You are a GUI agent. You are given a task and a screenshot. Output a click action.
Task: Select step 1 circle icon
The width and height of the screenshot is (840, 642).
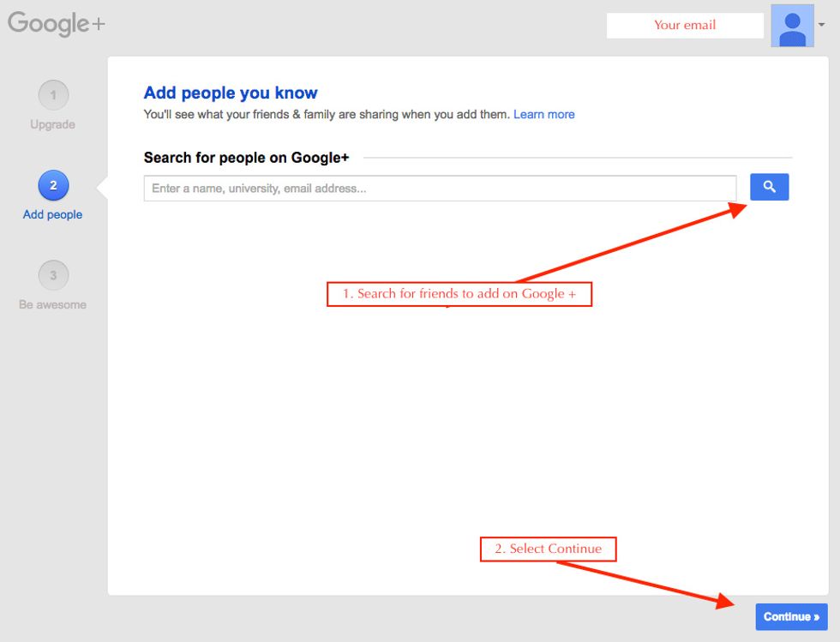coord(53,95)
